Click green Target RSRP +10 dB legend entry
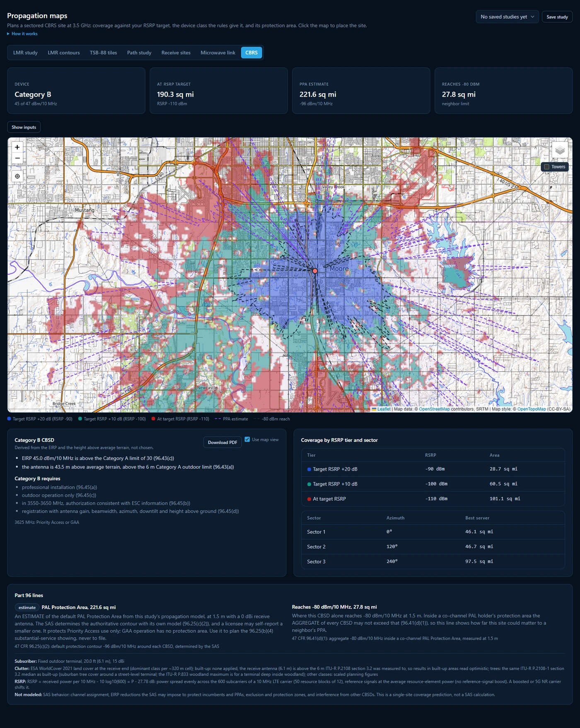The width and height of the screenshot is (580, 728). (x=112, y=419)
